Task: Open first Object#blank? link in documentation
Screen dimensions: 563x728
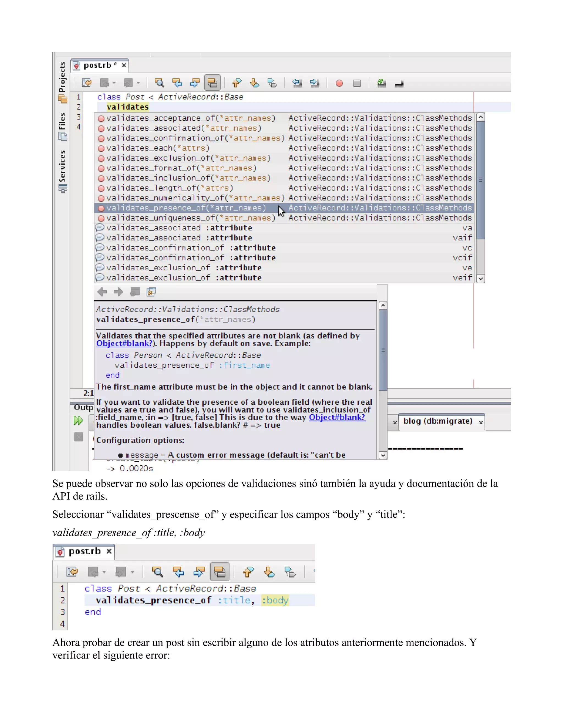Action: (124, 344)
